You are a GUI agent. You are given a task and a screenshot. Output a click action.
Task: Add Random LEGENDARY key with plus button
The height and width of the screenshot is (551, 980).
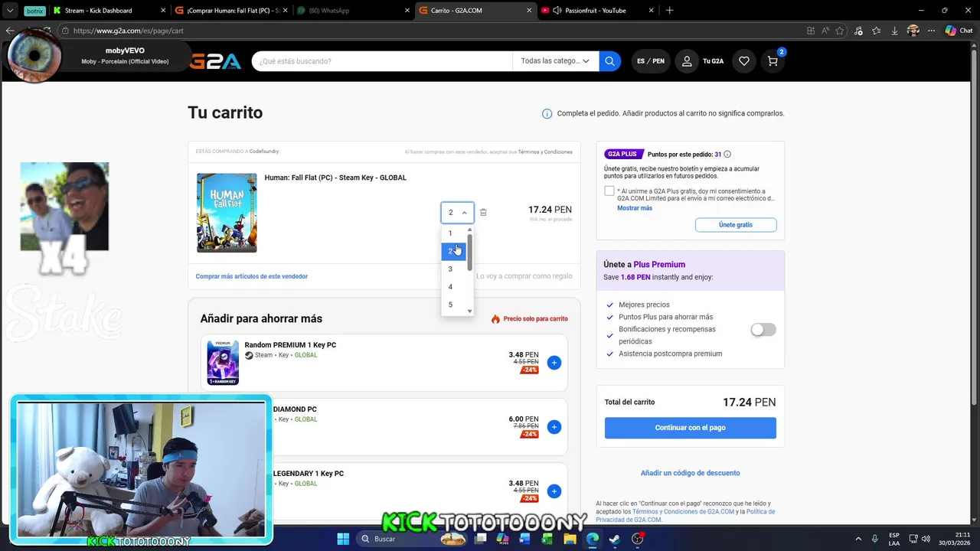pos(554,491)
